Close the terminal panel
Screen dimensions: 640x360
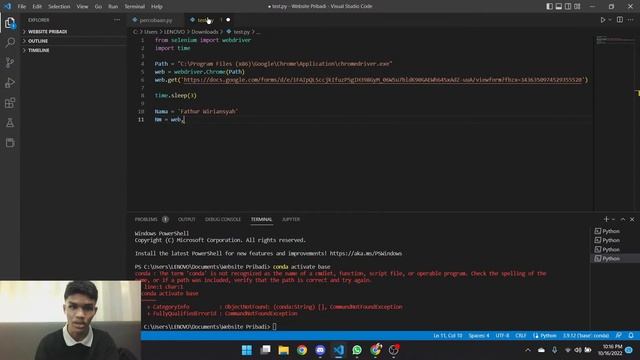632,219
